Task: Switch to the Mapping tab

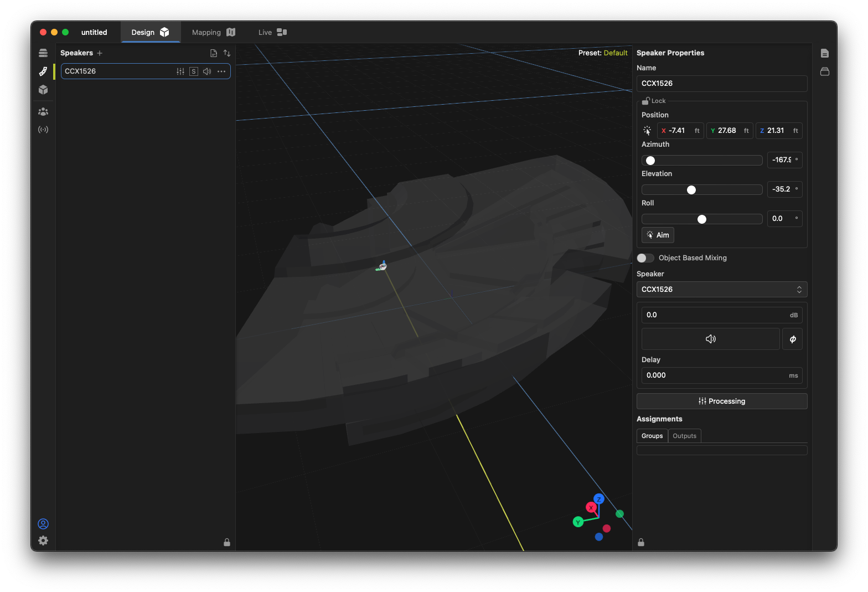Action: point(213,32)
